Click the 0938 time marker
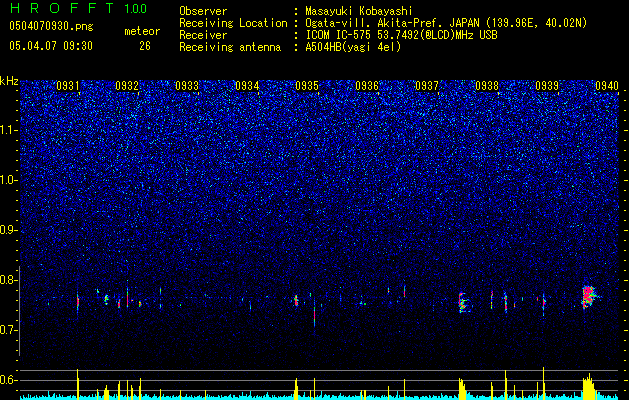 (x=487, y=85)
